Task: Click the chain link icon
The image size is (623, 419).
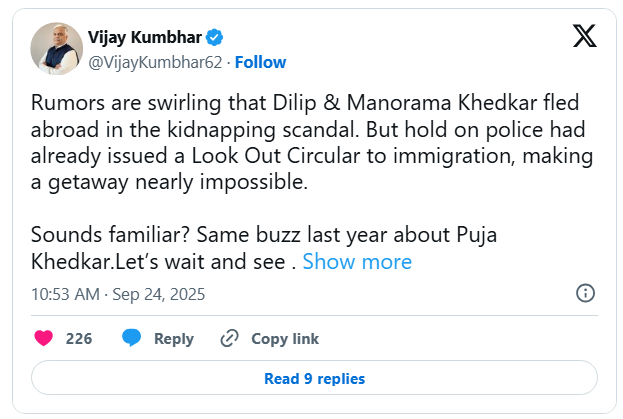Action: [x=229, y=339]
